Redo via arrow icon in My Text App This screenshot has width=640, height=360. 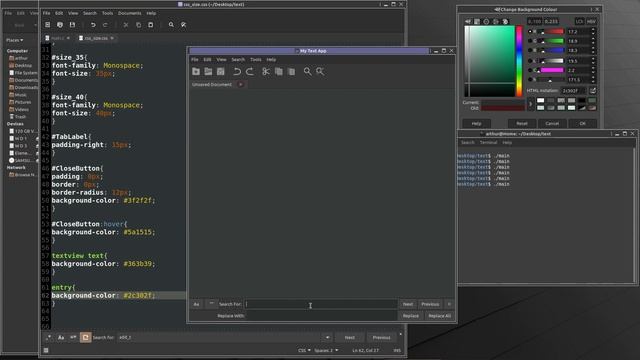[250, 71]
